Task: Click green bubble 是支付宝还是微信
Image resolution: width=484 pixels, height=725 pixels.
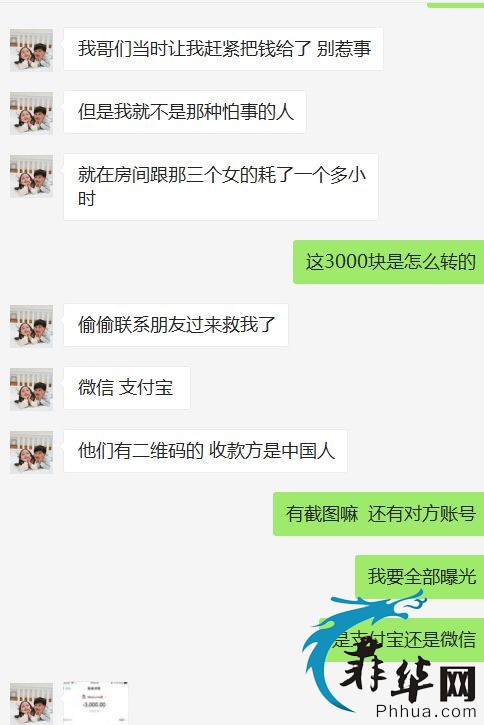Action: click(402, 640)
